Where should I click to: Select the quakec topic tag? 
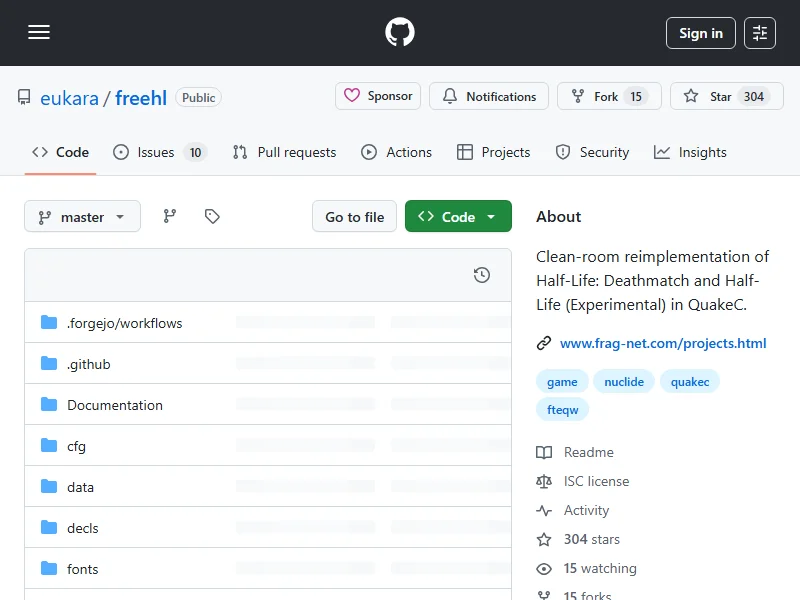[690, 382]
